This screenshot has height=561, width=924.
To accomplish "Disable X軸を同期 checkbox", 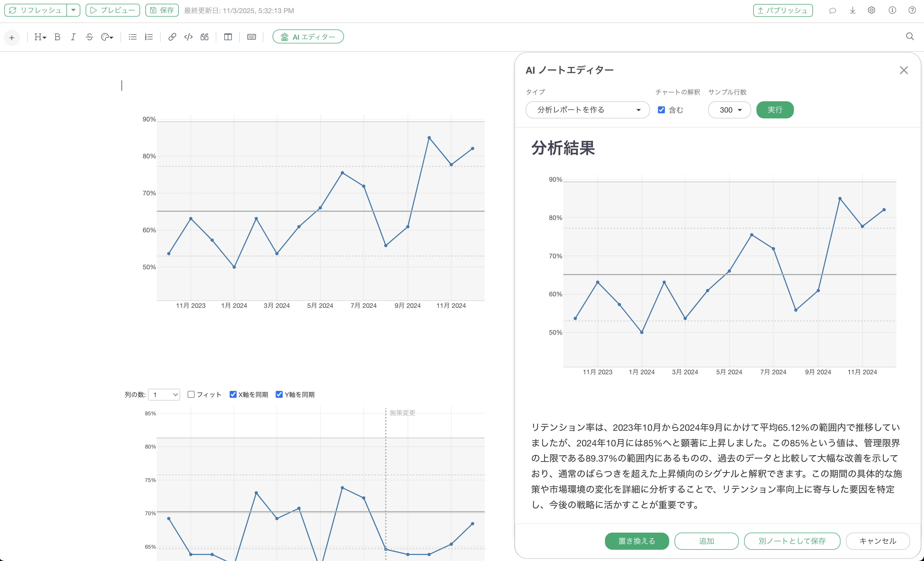I will pyautogui.click(x=233, y=394).
